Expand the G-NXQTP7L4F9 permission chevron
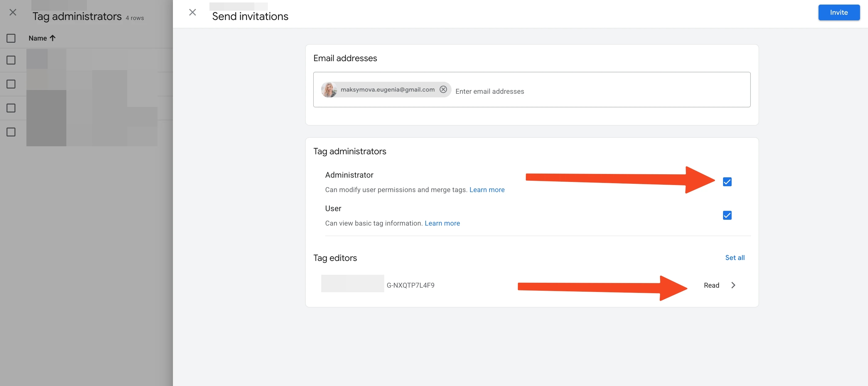The height and width of the screenshot is (386, 868). (x=733, y=285)
